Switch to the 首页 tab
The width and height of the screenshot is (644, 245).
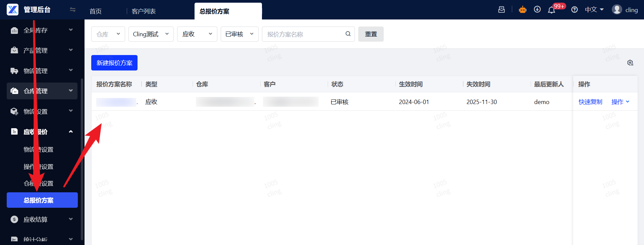pos(96,11)
